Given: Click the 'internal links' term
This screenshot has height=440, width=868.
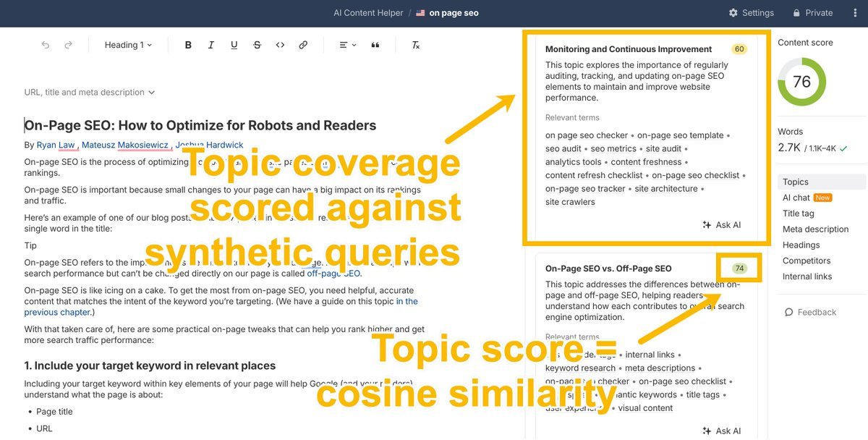Looking at the screenshot, I should 650,355.
